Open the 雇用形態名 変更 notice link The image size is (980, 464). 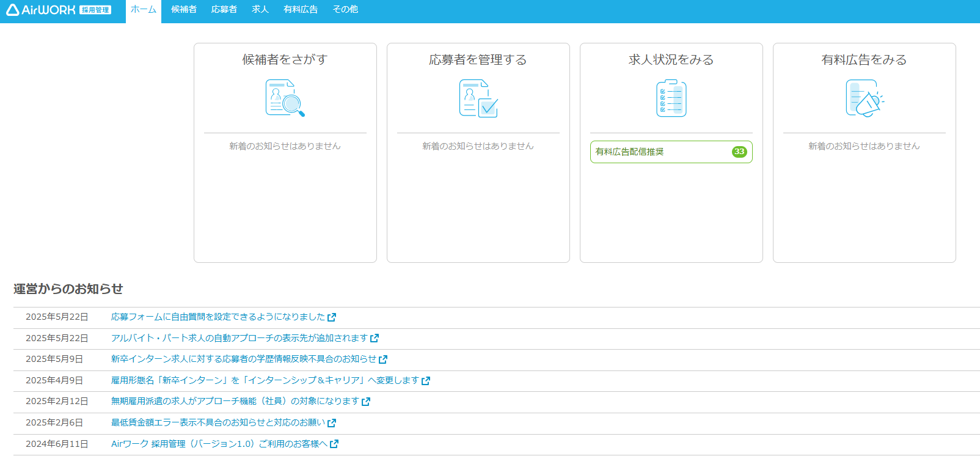(265, 380)
